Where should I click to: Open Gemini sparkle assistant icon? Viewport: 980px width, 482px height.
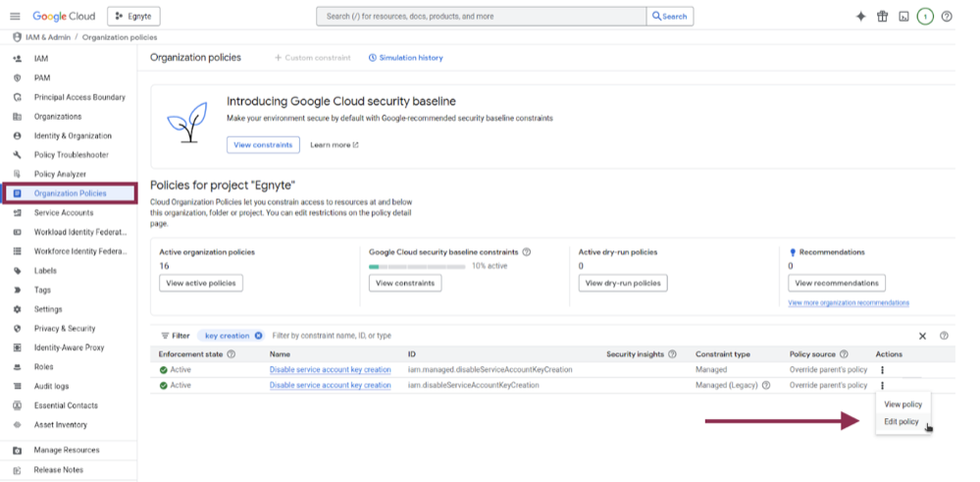point(860,17)
